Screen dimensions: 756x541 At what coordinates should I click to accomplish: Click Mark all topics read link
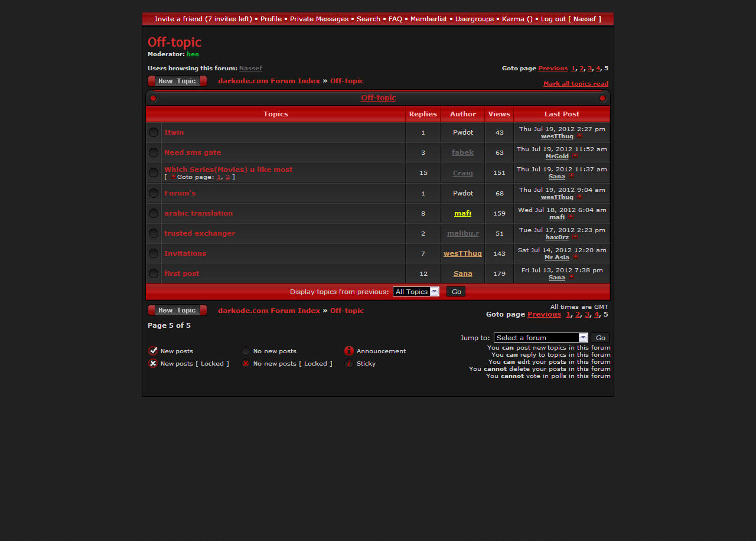point(575,84)
